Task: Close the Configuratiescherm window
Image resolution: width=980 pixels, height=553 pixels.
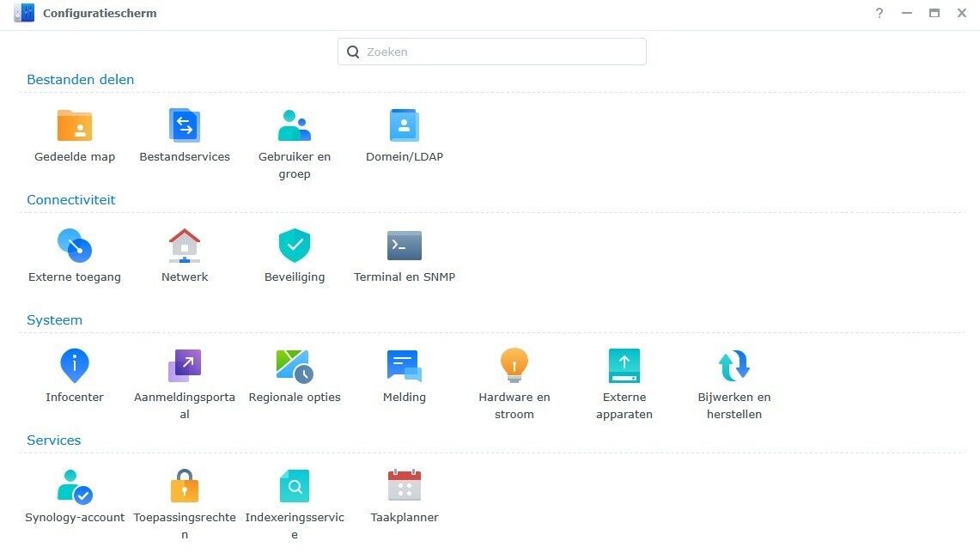Action: point(962,13)
